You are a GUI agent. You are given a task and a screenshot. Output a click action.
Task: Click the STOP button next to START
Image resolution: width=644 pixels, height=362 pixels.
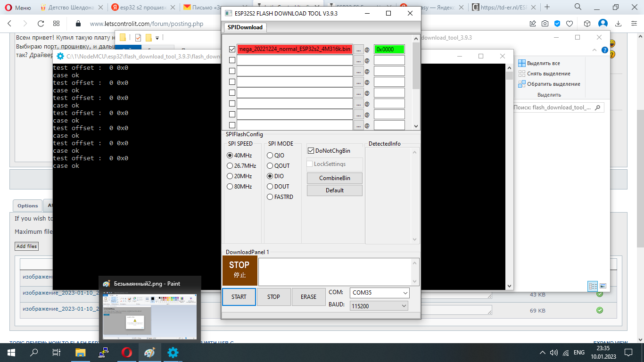click(273, 297)
